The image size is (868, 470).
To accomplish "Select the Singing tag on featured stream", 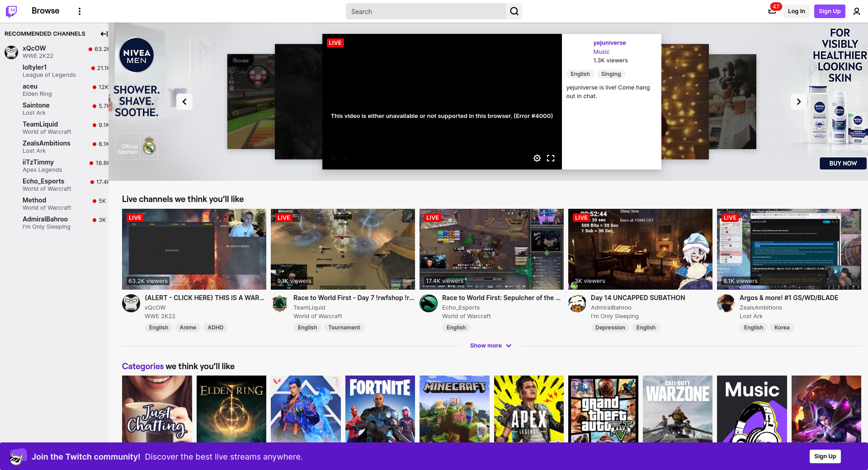I will click(x=611, y=74).
